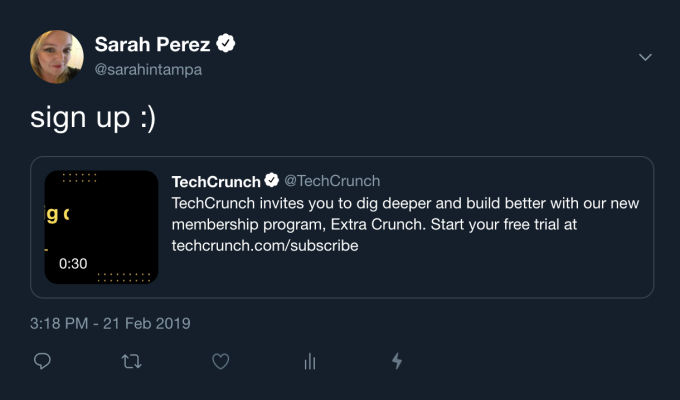680x400 pixels.
Task: Click the lightning bolt icon
Action: point(397,361)
